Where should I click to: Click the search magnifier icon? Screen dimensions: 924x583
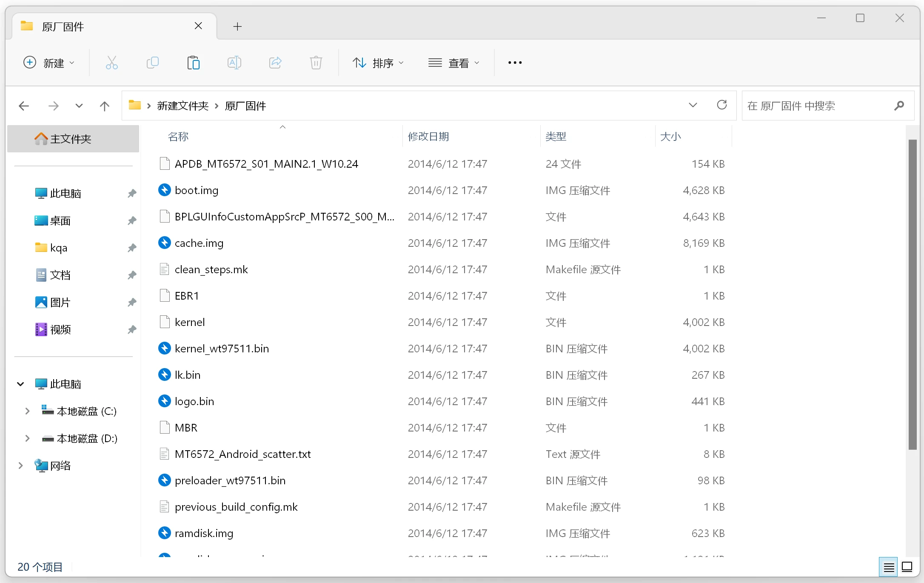click(x=899, y=106)
